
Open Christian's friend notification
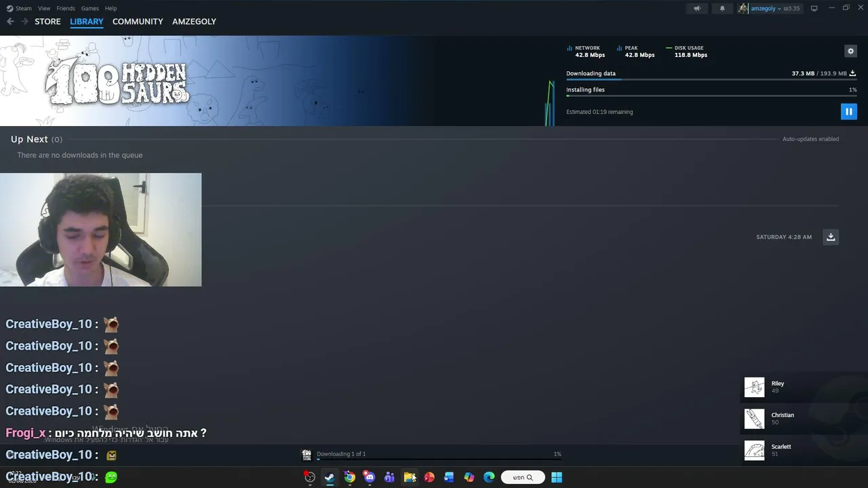coord(804,418)
